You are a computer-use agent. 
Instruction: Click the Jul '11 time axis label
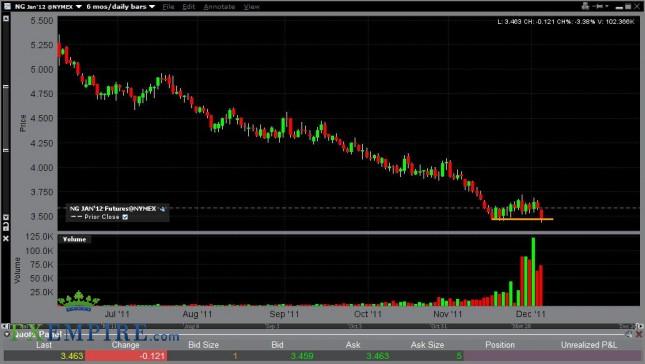click(117, 314)
